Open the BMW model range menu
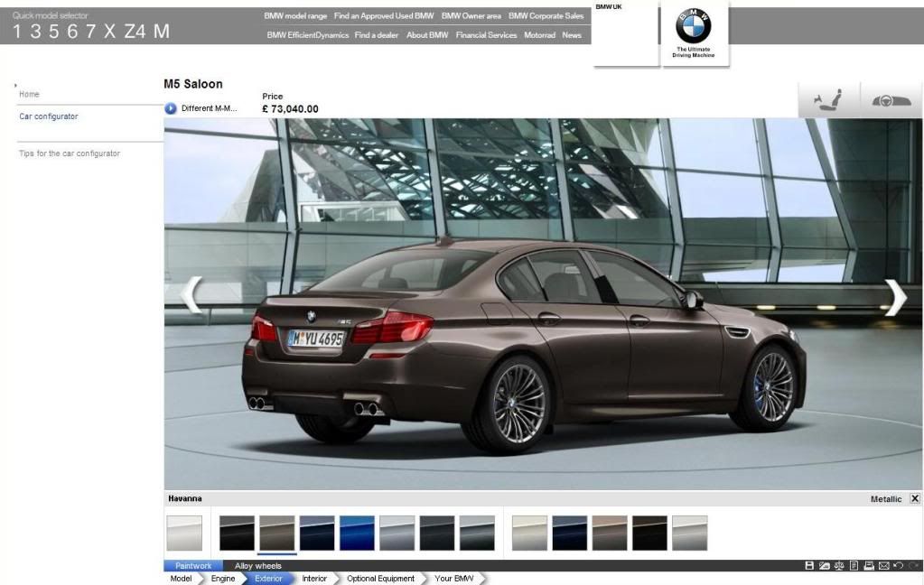Image resolution: width=924 pixels, height=585 pixels. [x=295, y=16]
